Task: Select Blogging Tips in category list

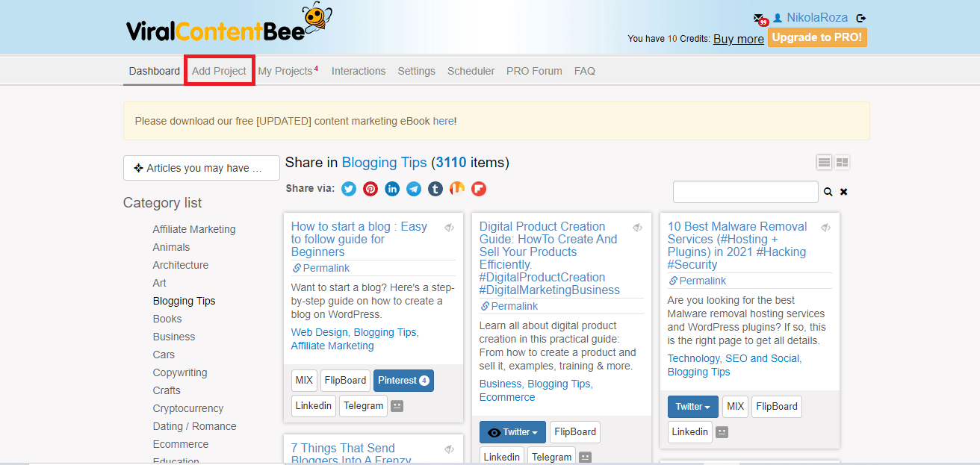Action: click(184, 301)
